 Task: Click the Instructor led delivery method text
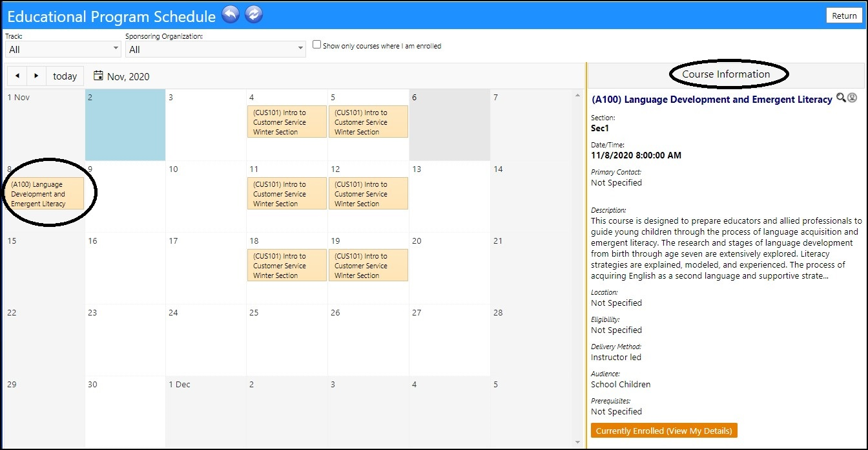click(x=616, y=357)
